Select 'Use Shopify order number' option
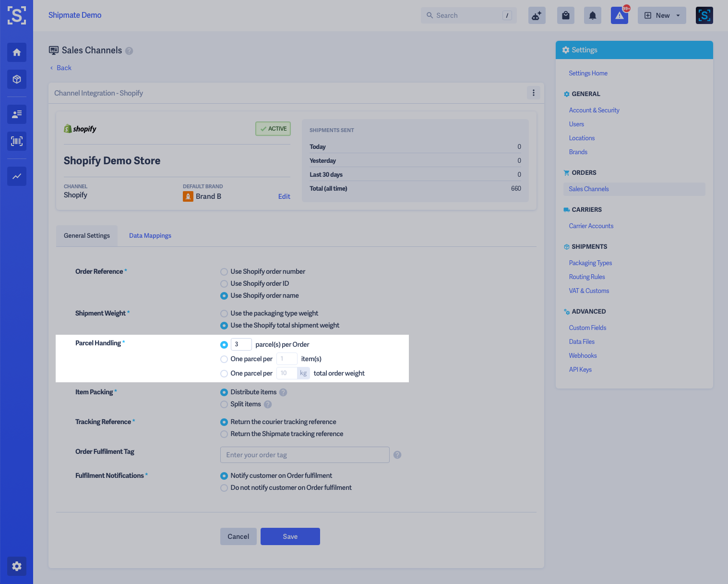This screenshot has height=584, width=728. pos(224,271)
